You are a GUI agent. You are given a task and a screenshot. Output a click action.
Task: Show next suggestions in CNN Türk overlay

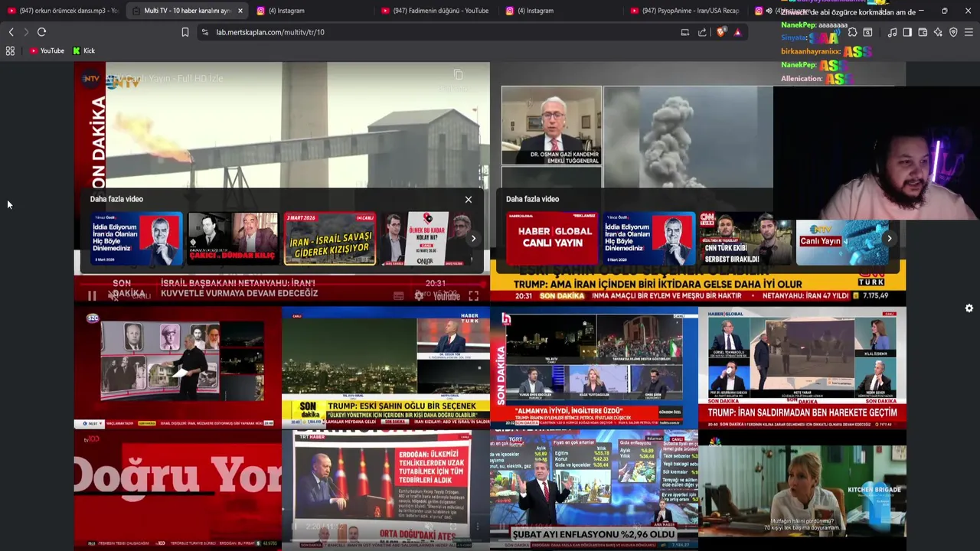[889, 239]
